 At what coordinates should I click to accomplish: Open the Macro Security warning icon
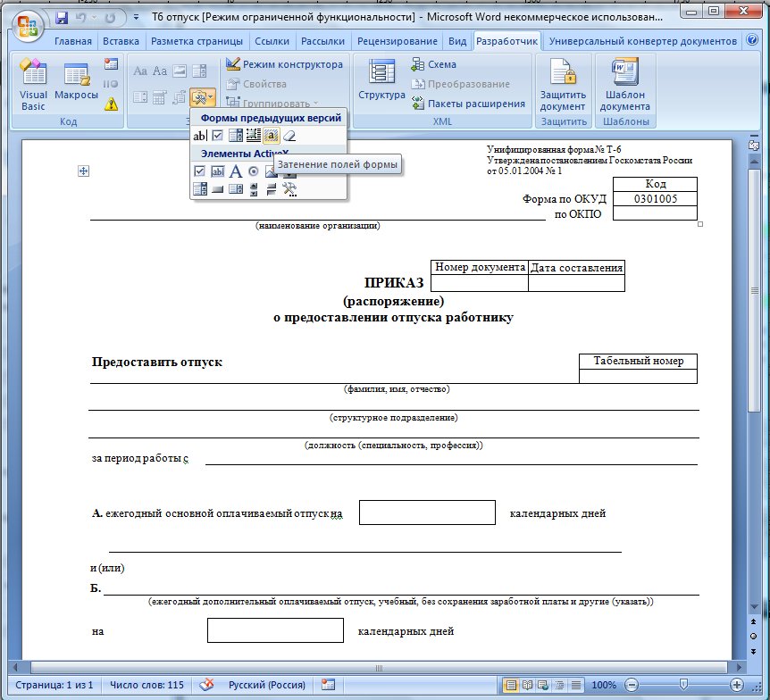111,104
